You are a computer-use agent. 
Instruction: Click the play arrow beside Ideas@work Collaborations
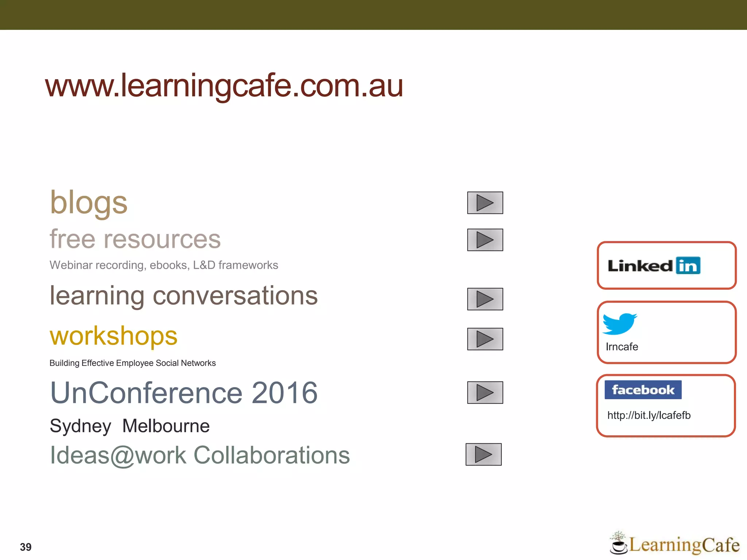point(484,454)
